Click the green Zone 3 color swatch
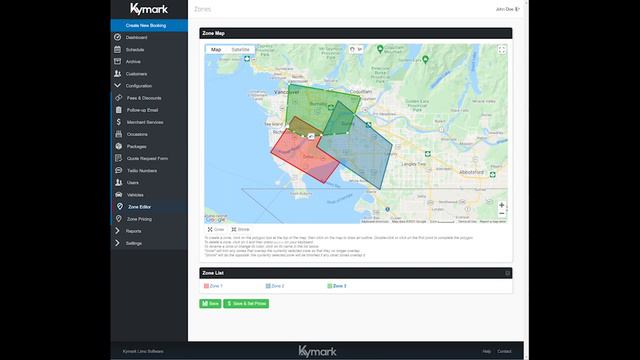Image resolution: width=640 pixels, height=360 pixels. pyautogui.click(x=329, y=286)
